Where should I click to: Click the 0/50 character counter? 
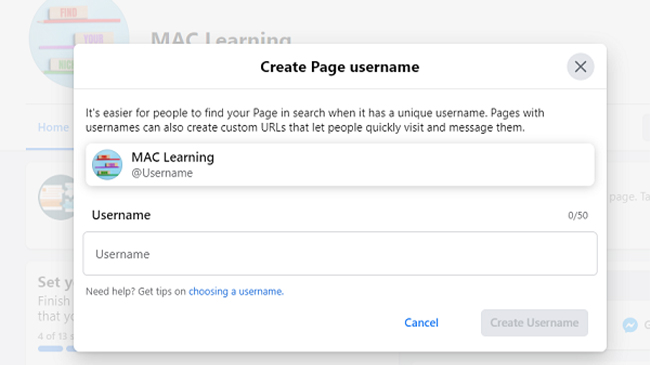click(578, 215)
